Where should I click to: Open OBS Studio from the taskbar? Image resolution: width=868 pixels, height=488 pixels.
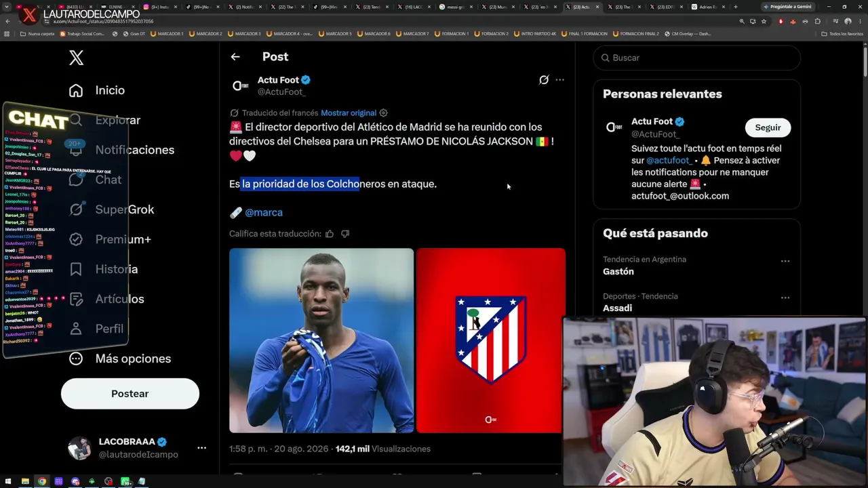click(108, 482)
